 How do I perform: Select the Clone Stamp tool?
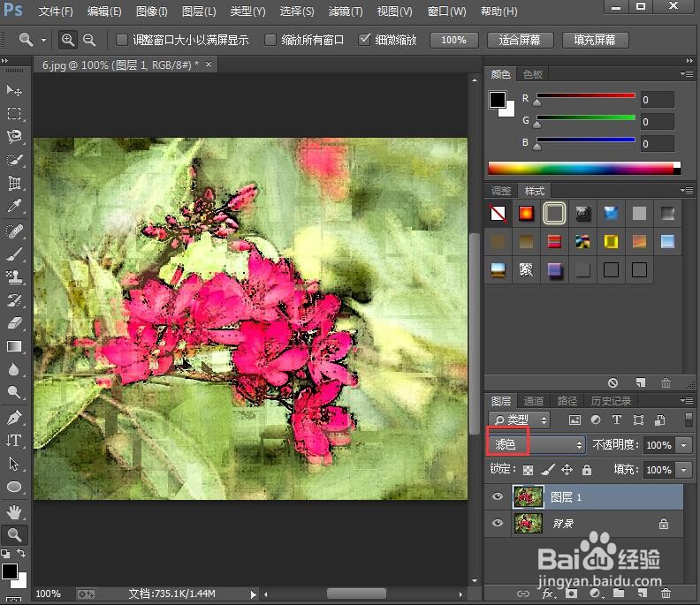tap(14, 277)
